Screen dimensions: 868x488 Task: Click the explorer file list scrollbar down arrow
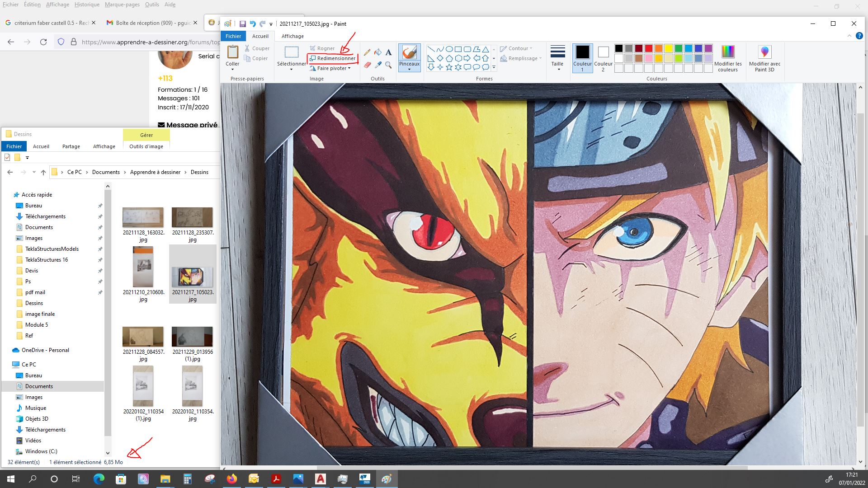[x=108, y=453]
